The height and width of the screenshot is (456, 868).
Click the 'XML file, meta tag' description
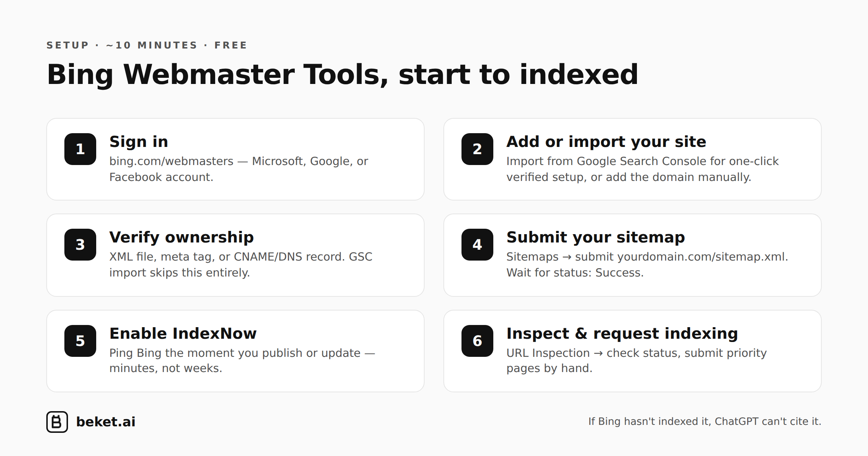241,265
